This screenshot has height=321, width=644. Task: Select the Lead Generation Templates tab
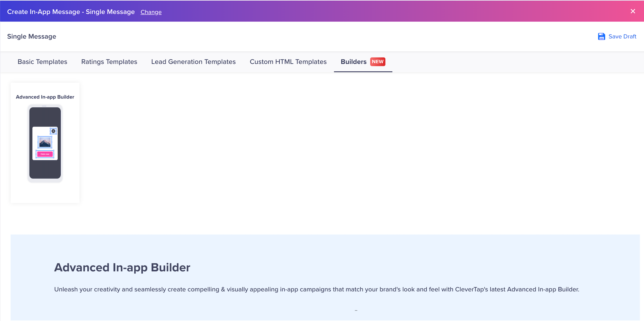click(193, 62)
